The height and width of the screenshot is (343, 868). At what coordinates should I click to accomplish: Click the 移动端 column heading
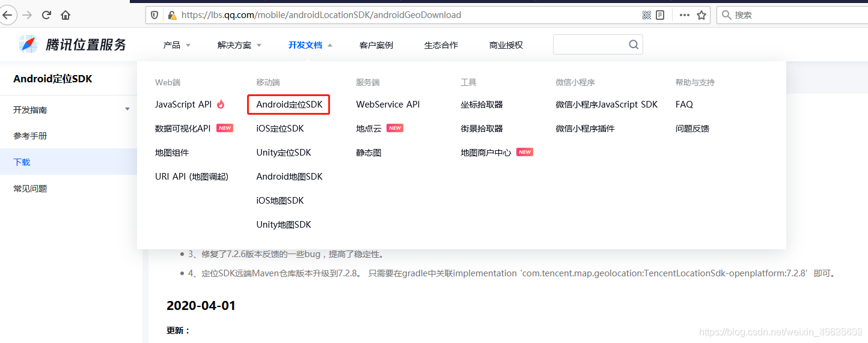(268, 82)
